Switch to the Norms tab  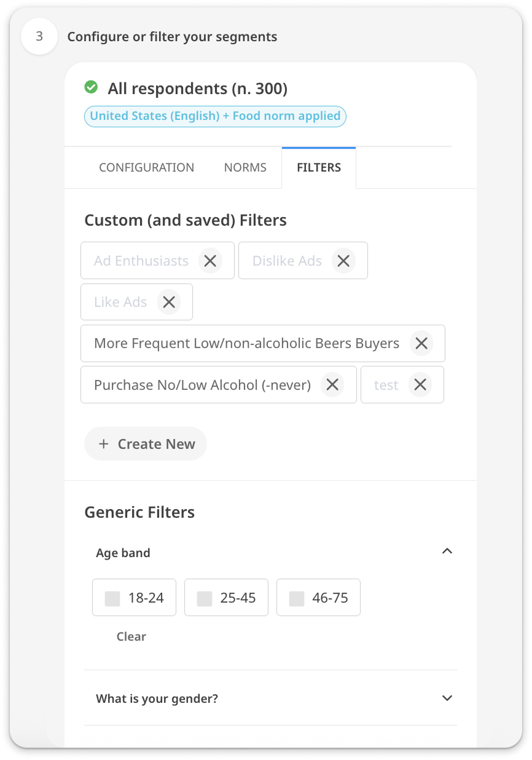pos(245,167)
